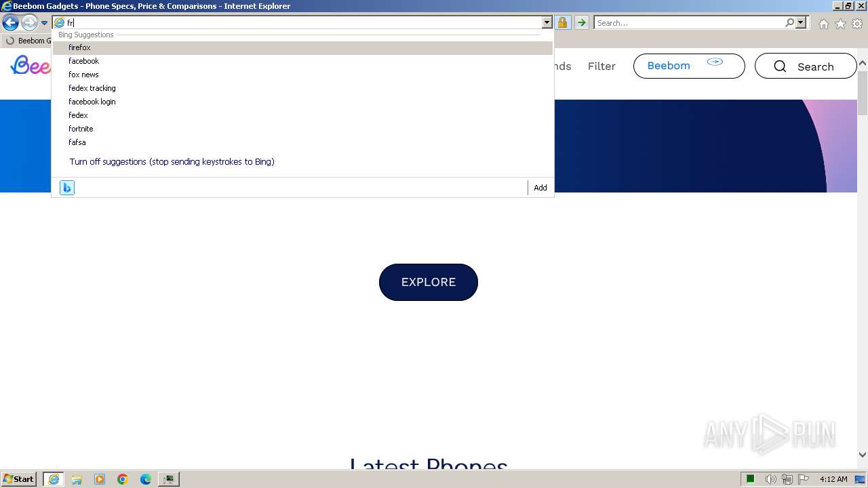Choose the 'facebook login' suggestion
This screenshot has height=488, width=868.
[x=302, y=102]
